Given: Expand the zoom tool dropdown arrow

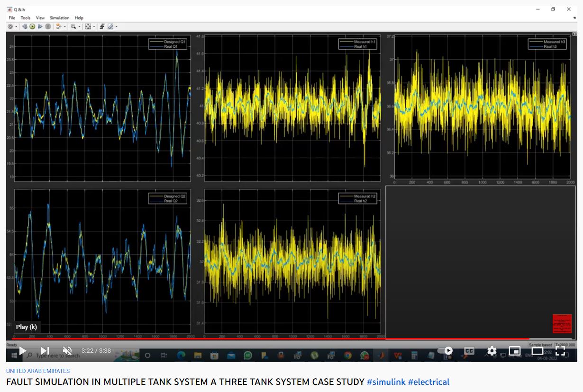Looking at the screenshot, I should click(79, 27).
